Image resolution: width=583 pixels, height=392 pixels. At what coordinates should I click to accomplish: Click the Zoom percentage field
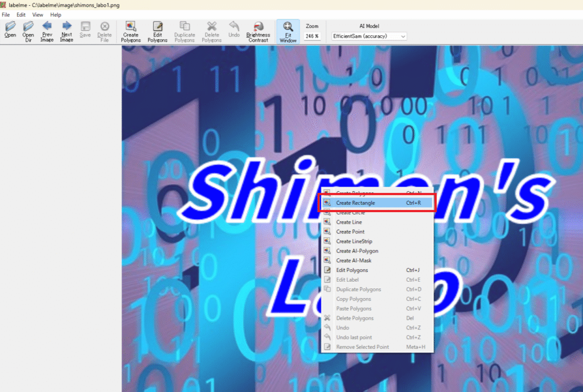pos(312,36)
